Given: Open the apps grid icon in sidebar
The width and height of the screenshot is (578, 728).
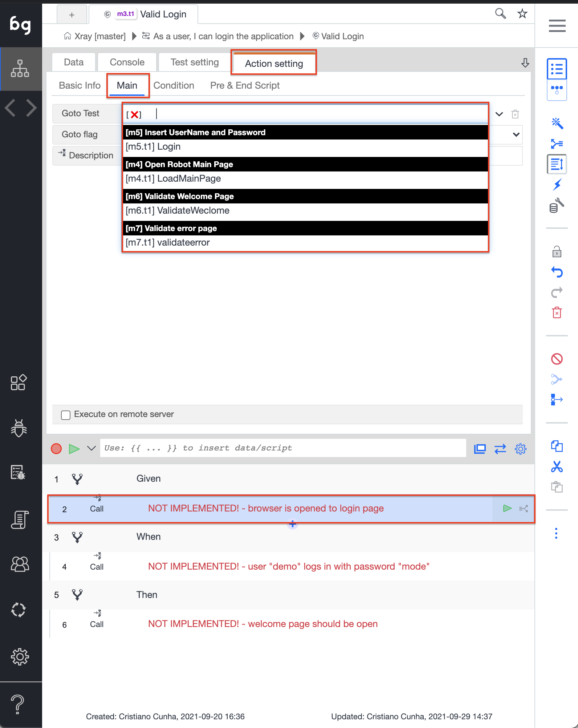Looking at the screenshot, I should pos(19,383).
